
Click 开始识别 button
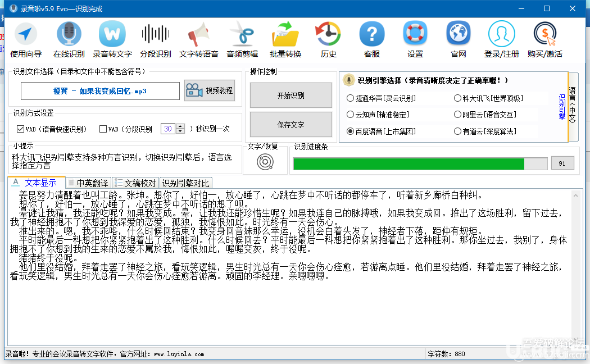[x=291, y=95]
